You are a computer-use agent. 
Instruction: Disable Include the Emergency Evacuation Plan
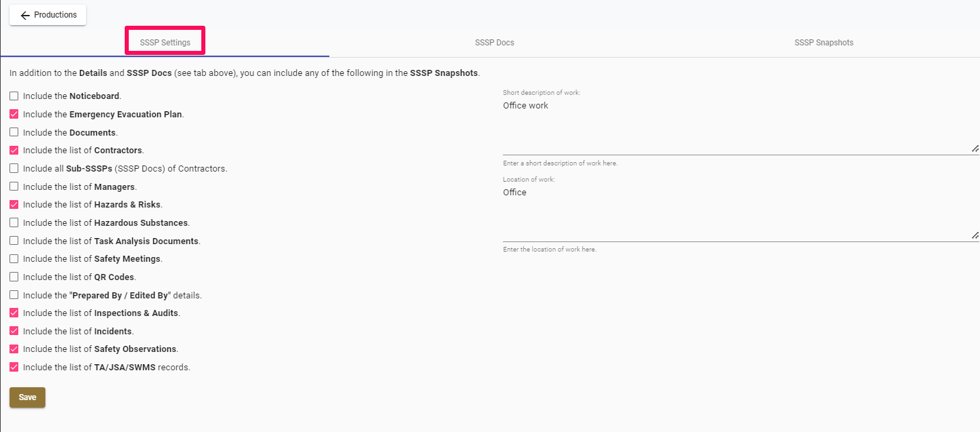coord(14,114)
